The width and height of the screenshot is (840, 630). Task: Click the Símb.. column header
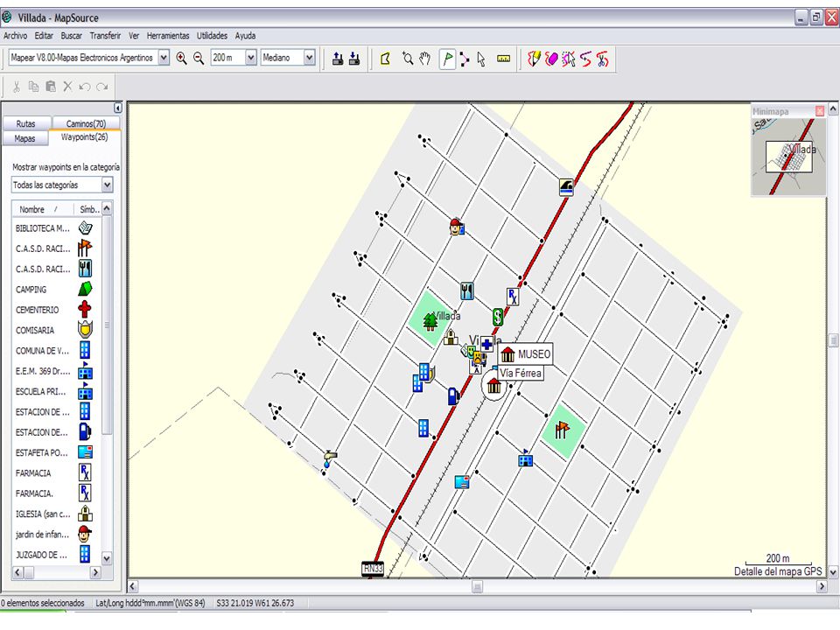click(87, 209)
